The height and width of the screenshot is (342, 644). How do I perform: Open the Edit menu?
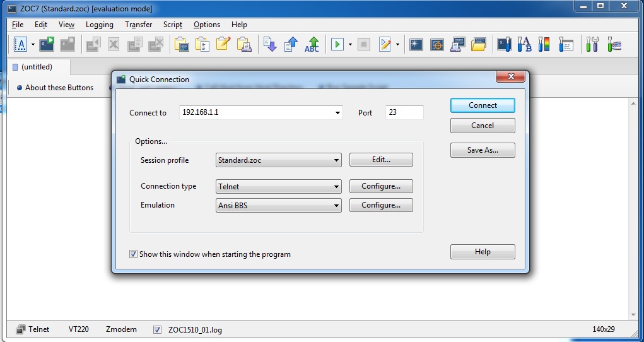[x=40, y=25]
